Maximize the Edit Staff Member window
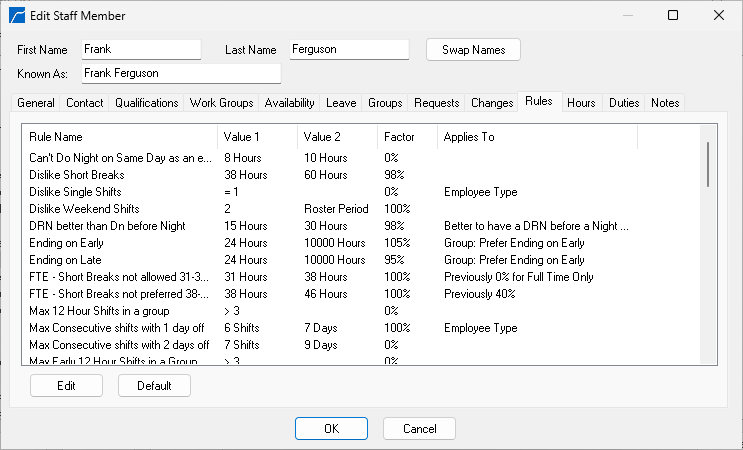This screenshot has width=743, height=450. pyautogui.click(x=673, y=16)
